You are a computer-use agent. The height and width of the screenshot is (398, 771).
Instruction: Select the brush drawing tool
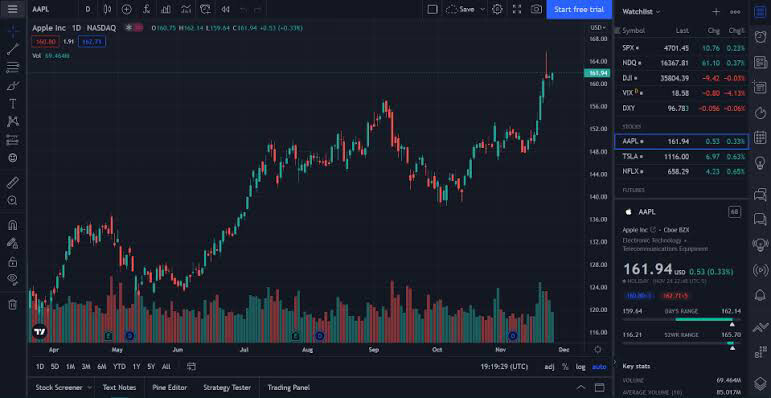coord(13,86)
